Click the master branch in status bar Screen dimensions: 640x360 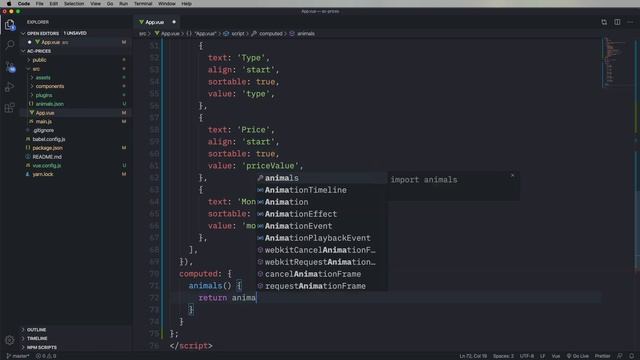(18, 356)
